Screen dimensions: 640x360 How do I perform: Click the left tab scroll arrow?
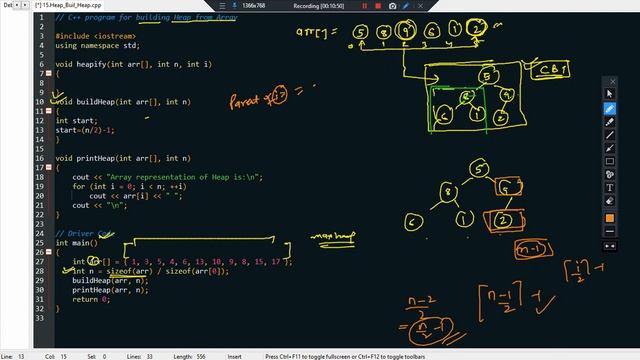(x=17, y=5)
